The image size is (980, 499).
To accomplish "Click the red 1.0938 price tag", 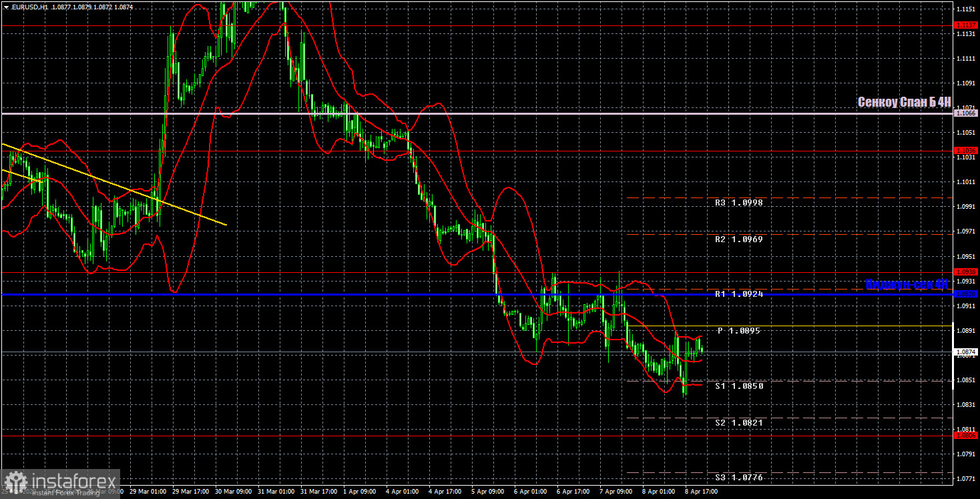I will pyautogui.click(x=966, y=272).
